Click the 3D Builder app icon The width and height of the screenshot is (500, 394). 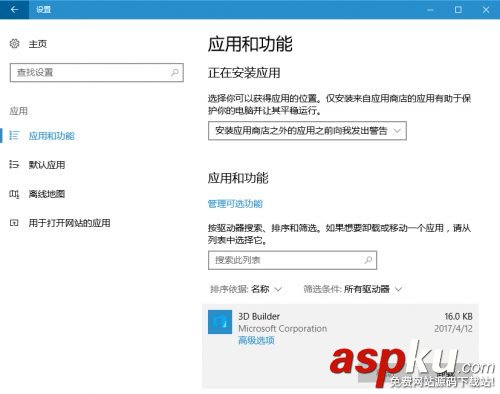pos(220,322)
